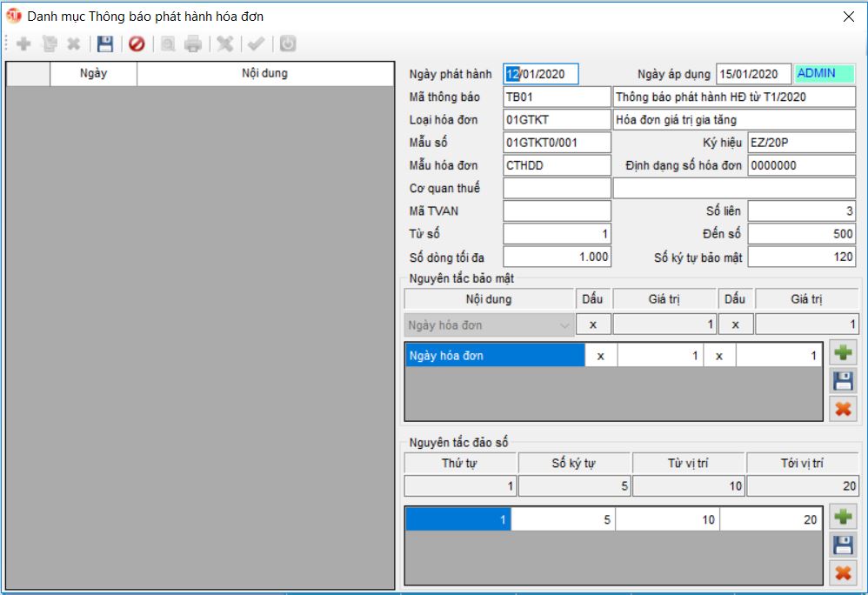
Task: Click the first Giá trị input in bảo mật
Action: (664, 324)
